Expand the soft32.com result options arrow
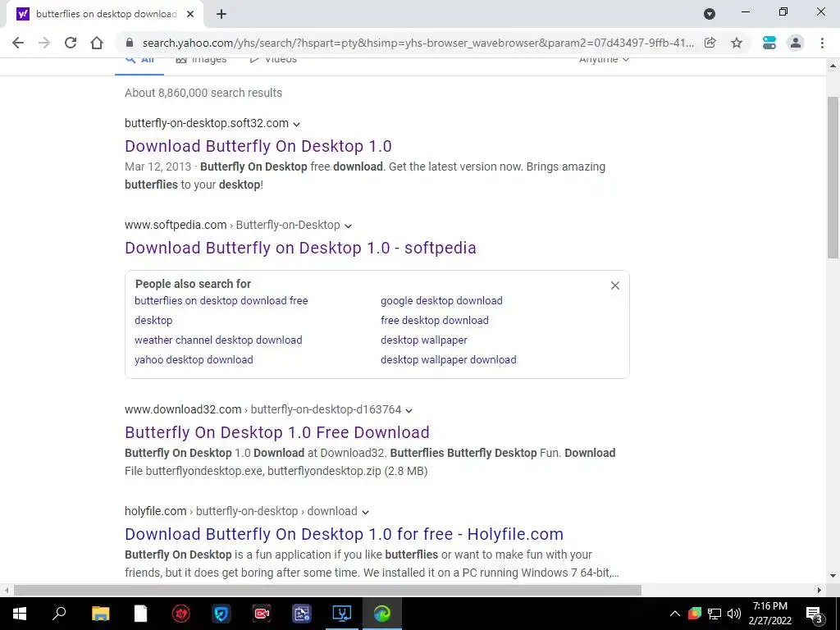This screenshot has width=840, height=630. pyautogui.click(x=297, y=125)
